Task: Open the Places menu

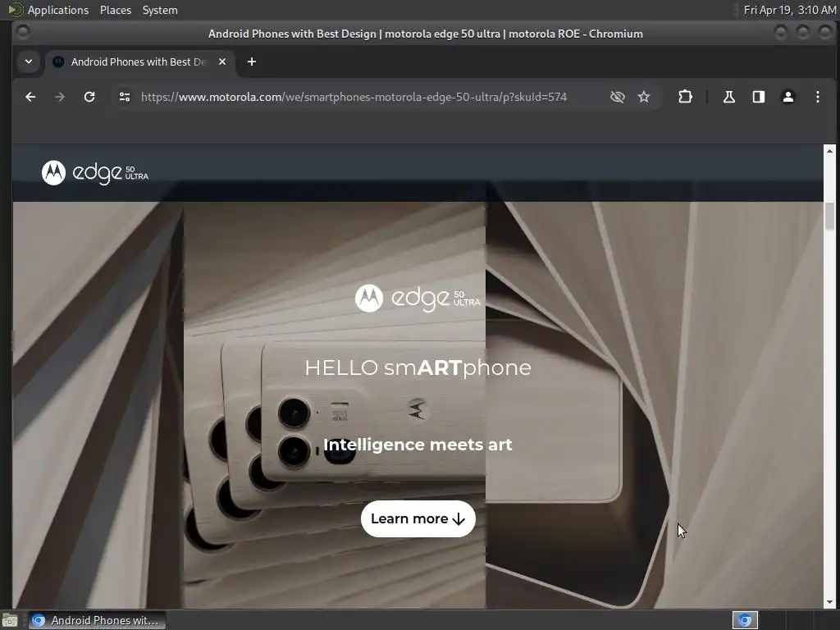Action: [116, 10]
